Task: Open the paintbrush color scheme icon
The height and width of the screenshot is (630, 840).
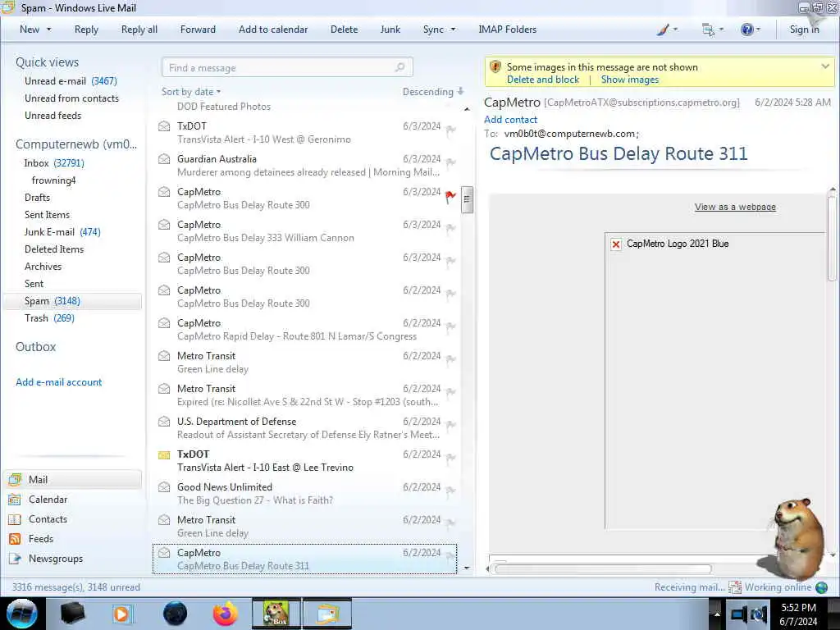Action: pos(663,30)
